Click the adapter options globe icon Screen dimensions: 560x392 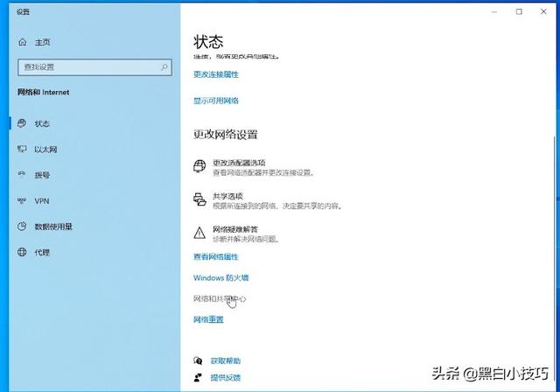[199, 166]
